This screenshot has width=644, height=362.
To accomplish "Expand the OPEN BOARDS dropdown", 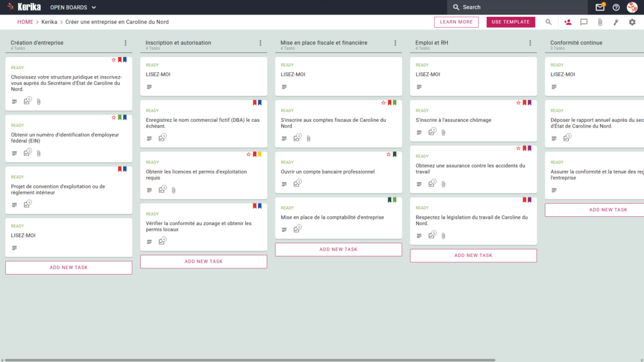I will [73, 8].
